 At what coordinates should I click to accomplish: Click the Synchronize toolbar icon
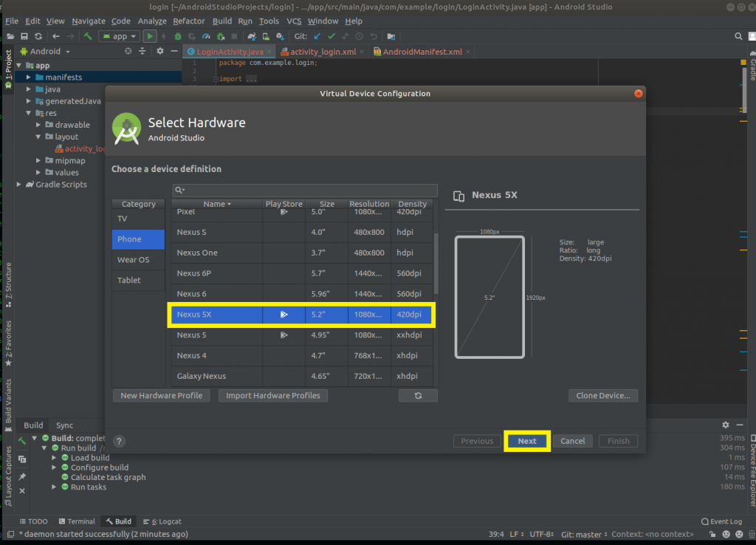pyautogui.click(x=38, y=36)
